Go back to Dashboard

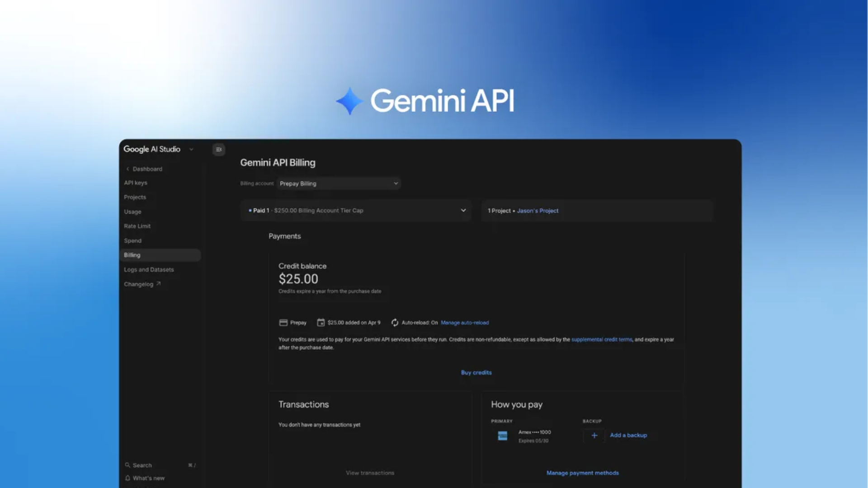click(147, 169)
